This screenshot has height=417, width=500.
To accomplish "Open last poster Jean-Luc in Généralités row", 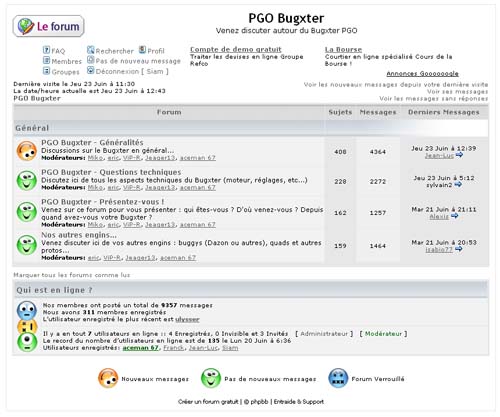I will [439, 155].
